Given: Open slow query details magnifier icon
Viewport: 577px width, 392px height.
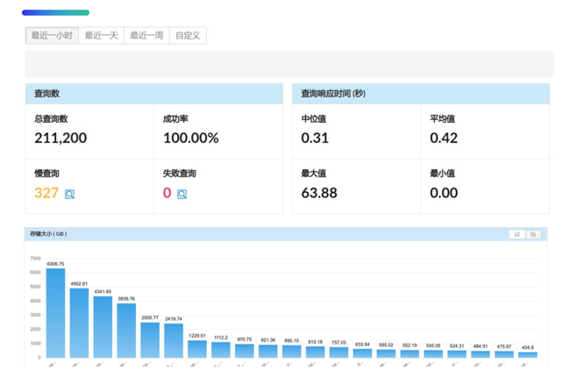Looking at the screenshot, I should (x=69, y=194).
